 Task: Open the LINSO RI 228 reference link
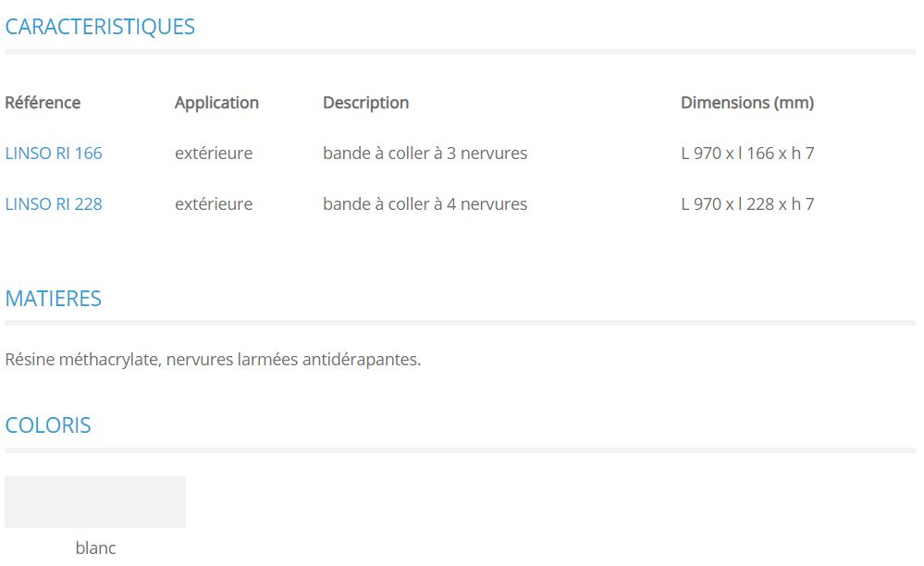tap(54, 204)
